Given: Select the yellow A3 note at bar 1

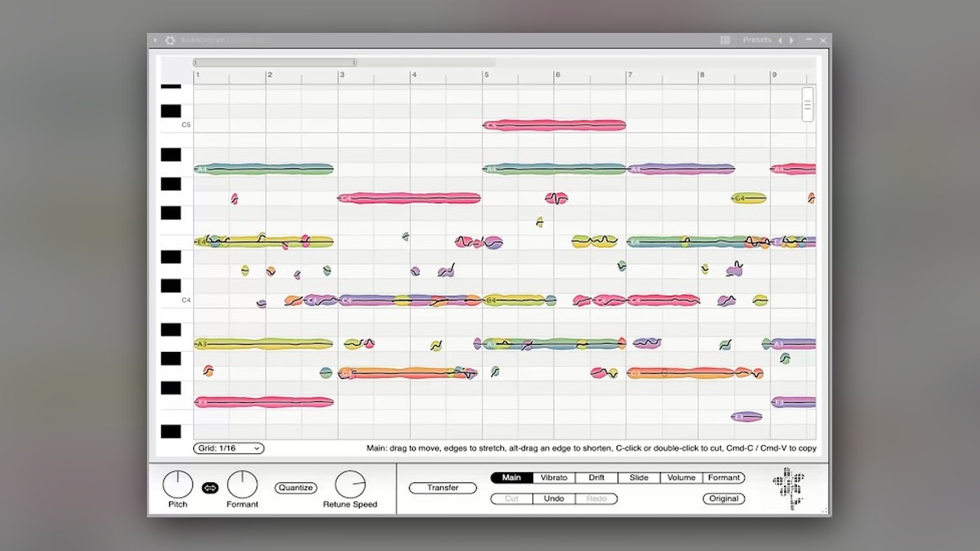Looking at the screenshot, I should (x=264, y=344).
